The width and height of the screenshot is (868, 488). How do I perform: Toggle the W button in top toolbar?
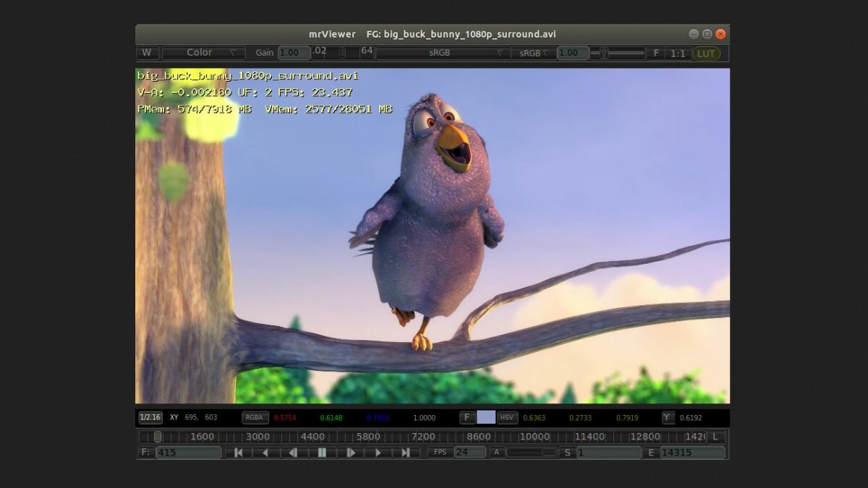147,53
